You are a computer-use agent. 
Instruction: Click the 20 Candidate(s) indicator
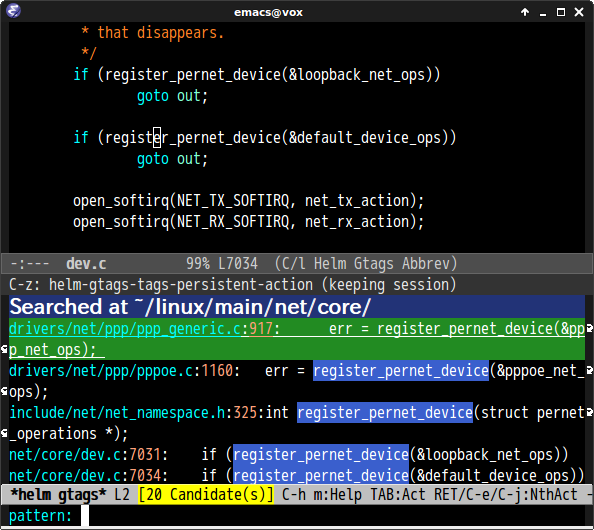pyautogui.click(x=206, y=494)
